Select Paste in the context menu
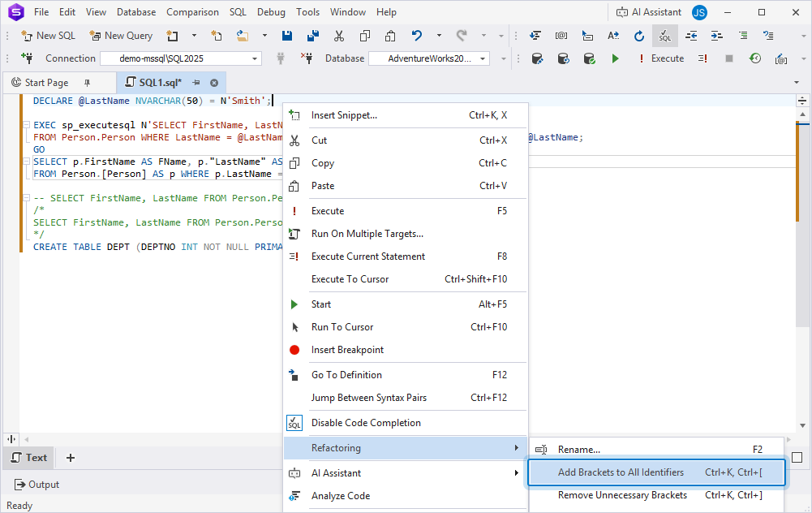Viewport: 812px width, 513px height. click(x=406, y=186)
